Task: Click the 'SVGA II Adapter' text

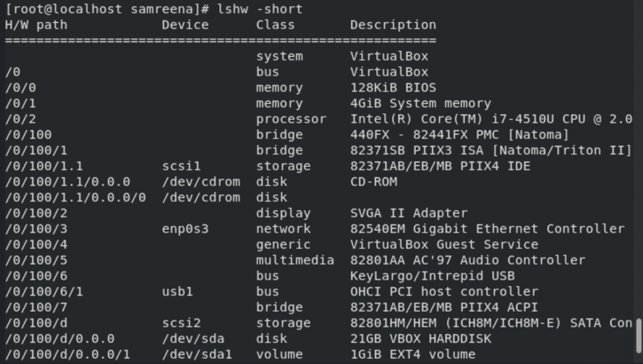Action: 408,213
